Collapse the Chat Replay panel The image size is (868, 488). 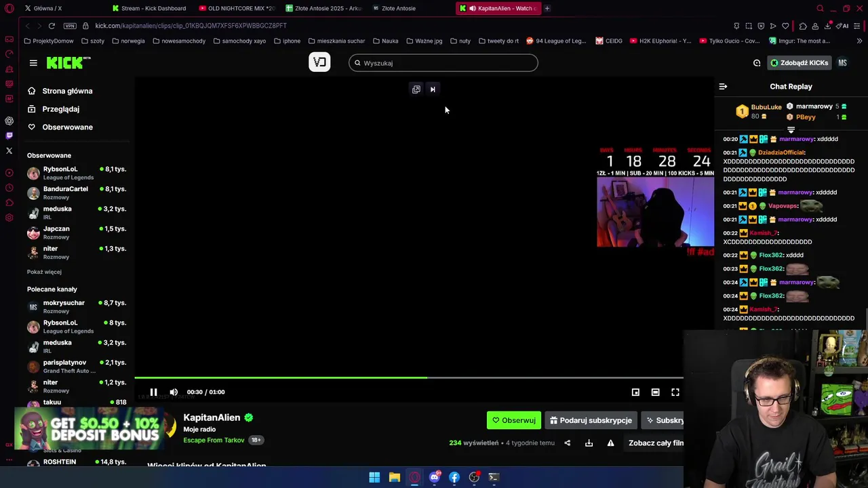[x=723, y=87]
